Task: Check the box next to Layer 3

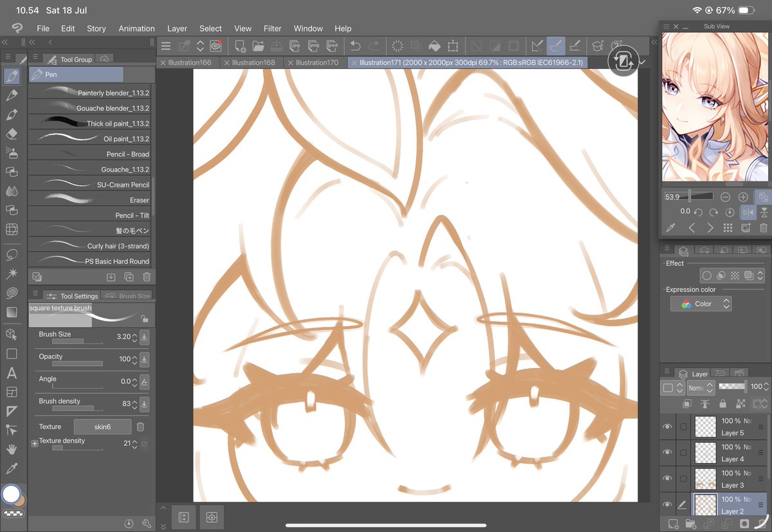Action: (683, 479)
